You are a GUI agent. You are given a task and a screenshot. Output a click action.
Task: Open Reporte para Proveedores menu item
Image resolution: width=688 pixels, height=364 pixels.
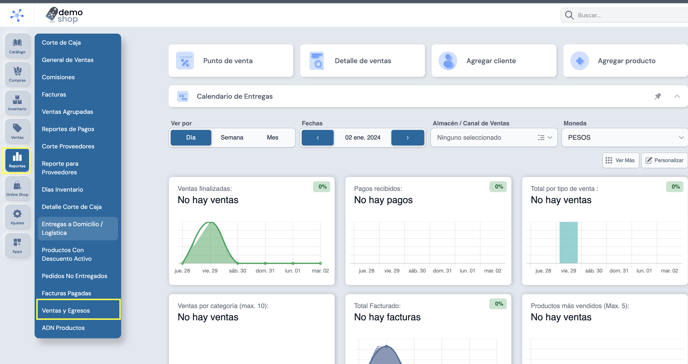[60, 168]
